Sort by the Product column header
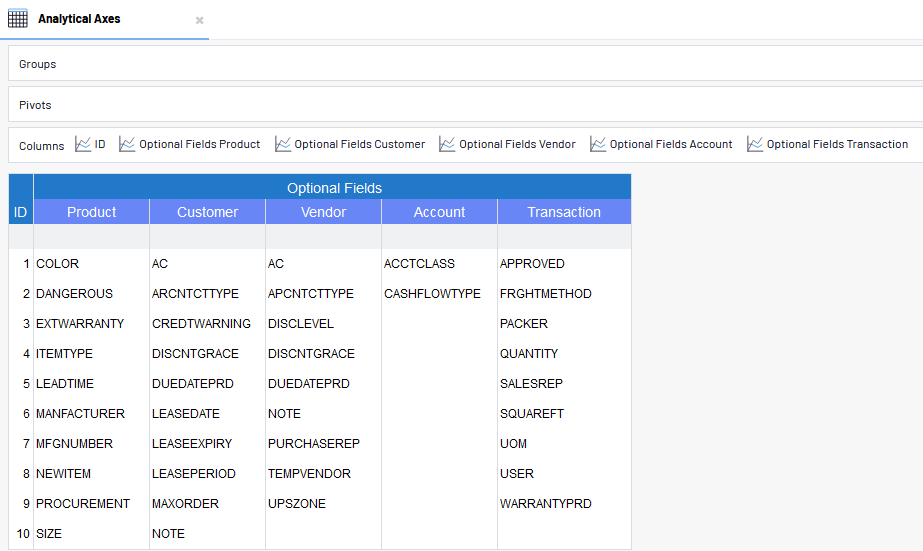The image size is (923, 551). [91, 212]
